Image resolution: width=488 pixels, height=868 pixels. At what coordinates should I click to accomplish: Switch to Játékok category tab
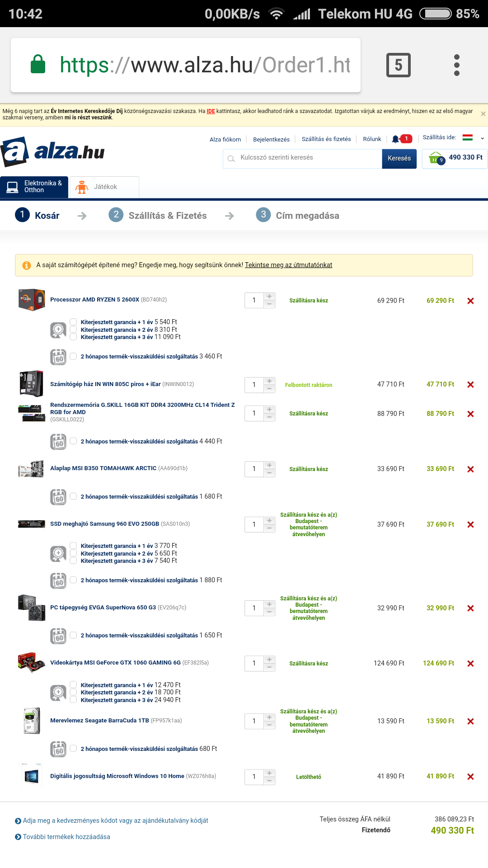pyautogui.click(x=104, y=187)
